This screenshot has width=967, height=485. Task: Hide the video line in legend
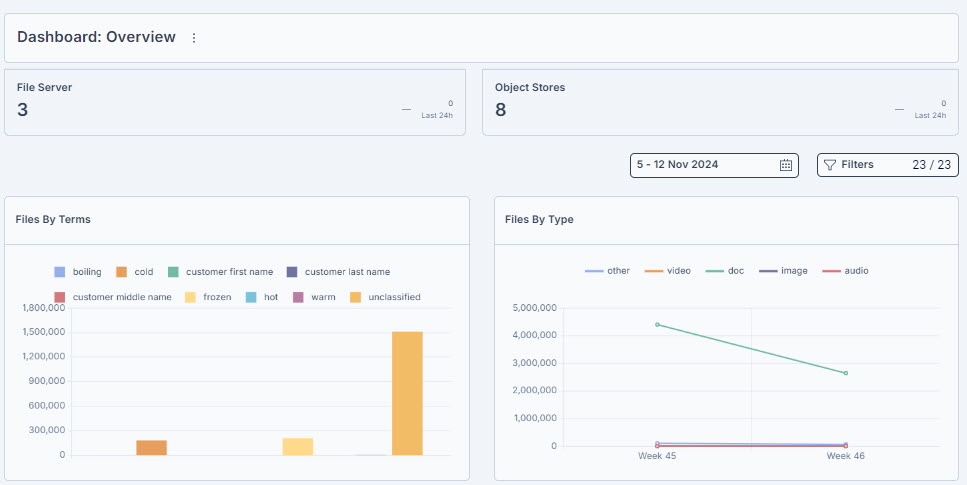[668, 271]
